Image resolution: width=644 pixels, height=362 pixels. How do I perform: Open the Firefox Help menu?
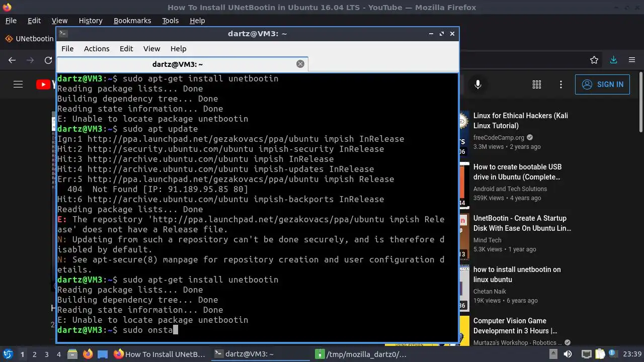coord(197,21)
